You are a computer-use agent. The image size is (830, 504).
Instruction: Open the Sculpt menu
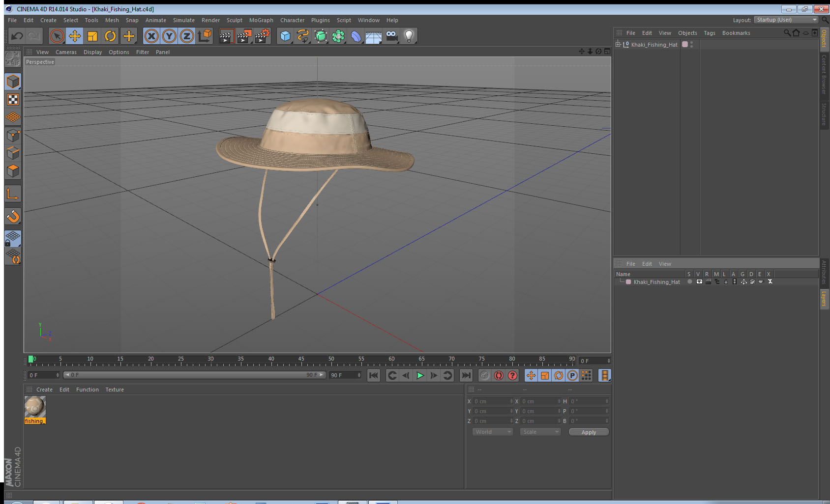pos(235,20)
